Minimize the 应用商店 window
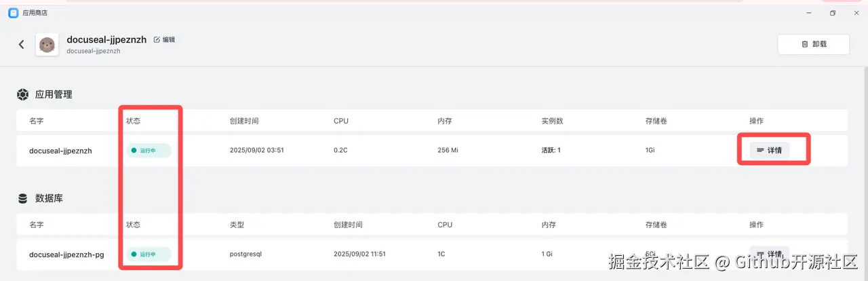The image size is (868, 281). [x=810, y=13]
